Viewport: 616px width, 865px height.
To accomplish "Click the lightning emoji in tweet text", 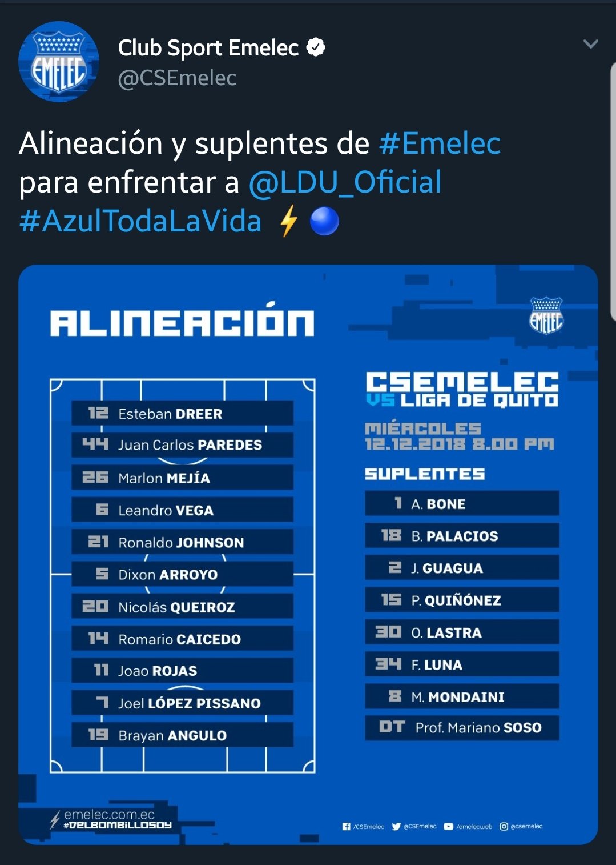I will (289, 221).
